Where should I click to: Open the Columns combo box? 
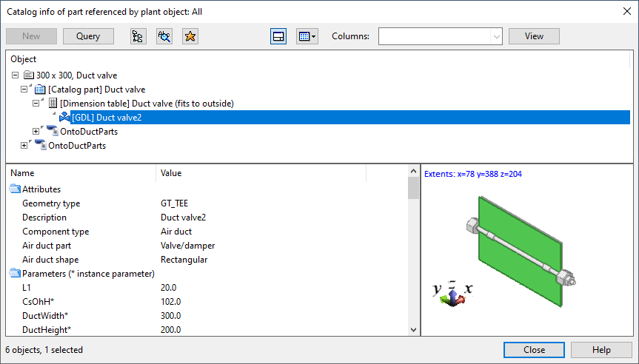440,36
